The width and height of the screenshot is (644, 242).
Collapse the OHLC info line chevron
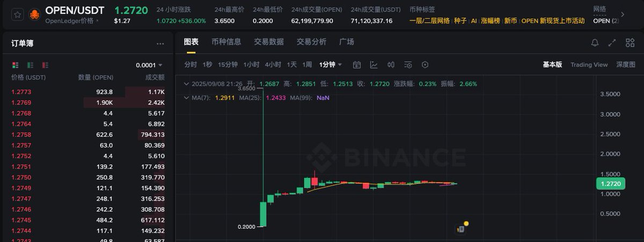[x=186, y=84]
